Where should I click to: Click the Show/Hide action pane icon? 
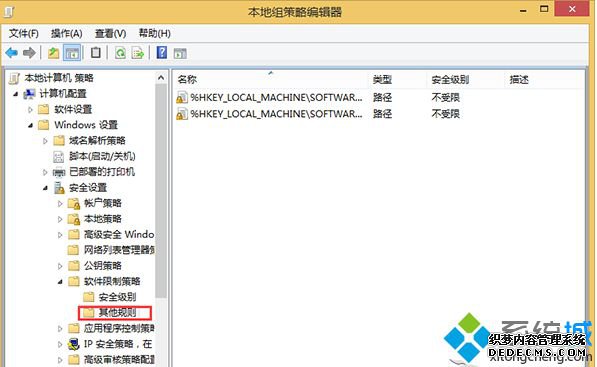pyautogui.click(x=180, y=53)
